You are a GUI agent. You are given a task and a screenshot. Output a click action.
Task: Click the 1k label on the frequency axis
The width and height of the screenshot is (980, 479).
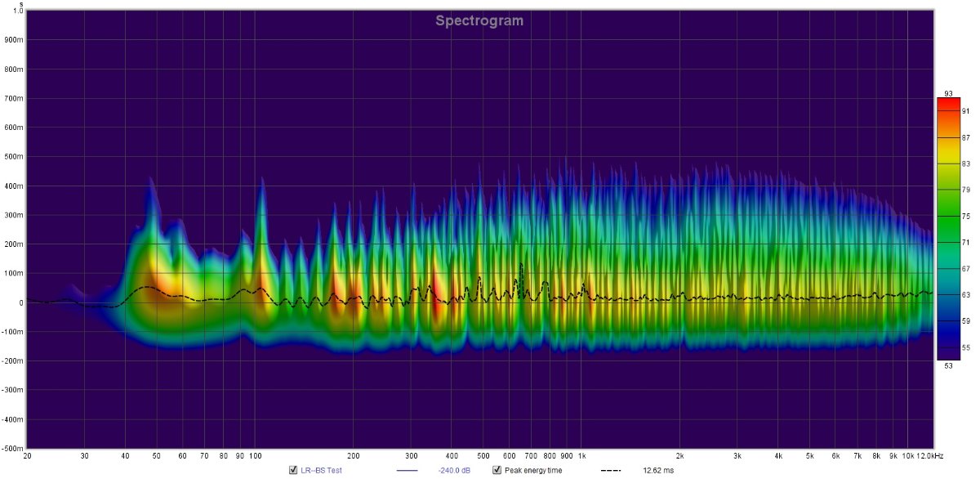pos(581,455)
